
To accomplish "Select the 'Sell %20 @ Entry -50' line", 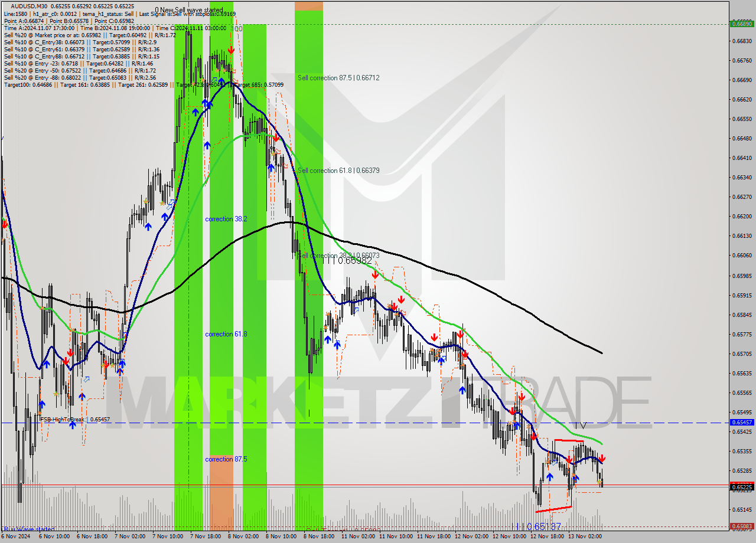I will [x=80, y=70].
